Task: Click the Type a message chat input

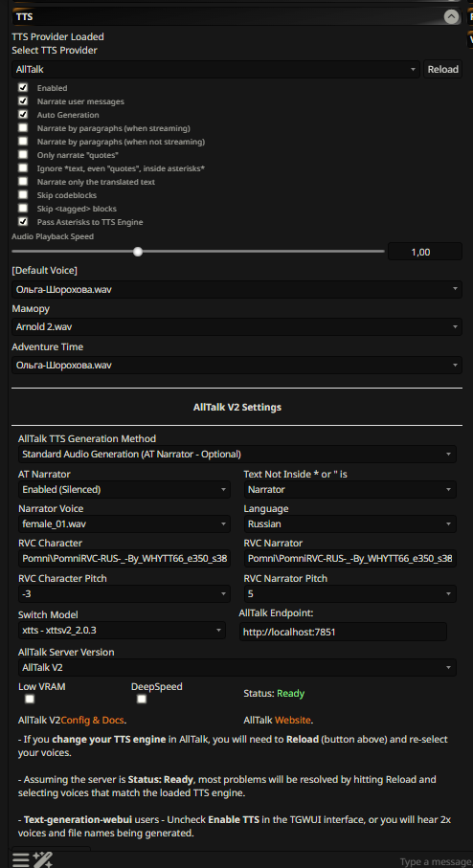Action: [436, 862]
